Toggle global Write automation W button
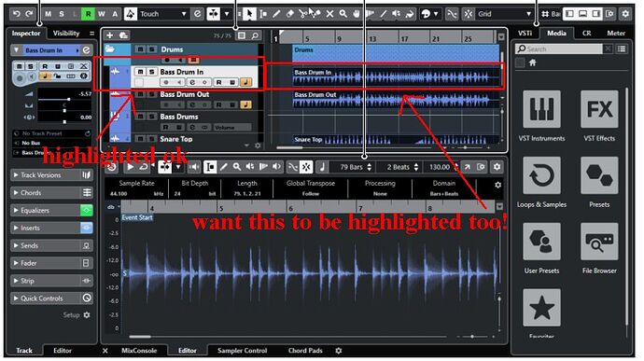The width and height of the screenshot is (644, 361). (x=101, y=14)
